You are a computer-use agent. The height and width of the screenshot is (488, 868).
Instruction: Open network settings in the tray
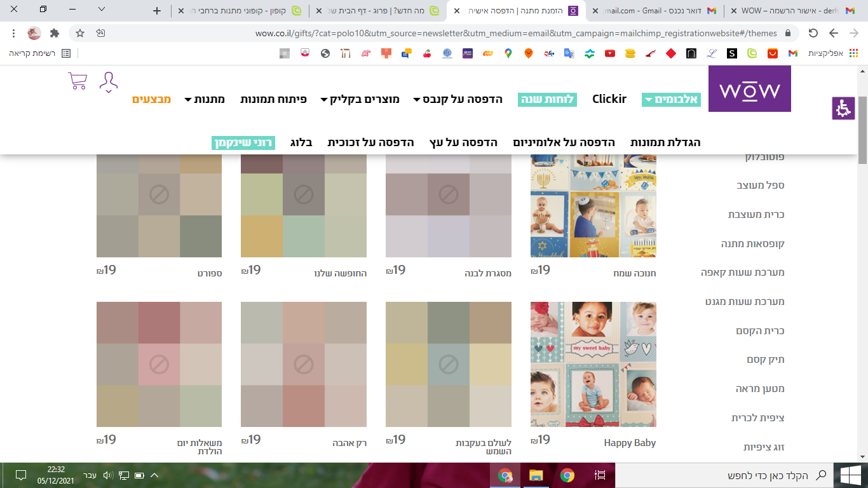pos(124,475)
